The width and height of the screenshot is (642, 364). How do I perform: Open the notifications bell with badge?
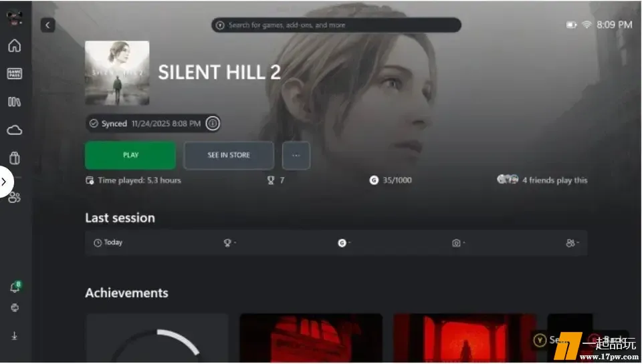tap(15, 287)
